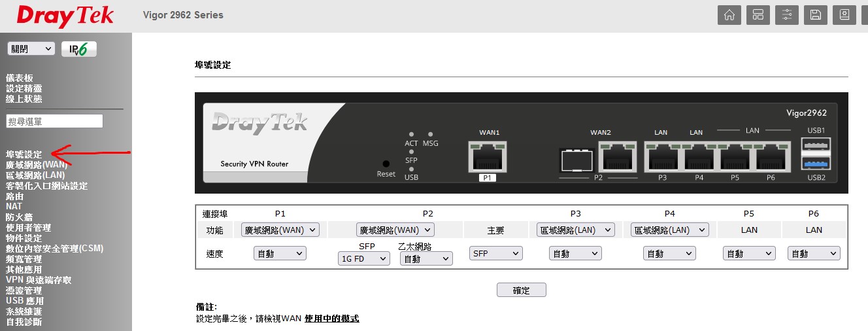Click the SFP port on router image
Viewport: 868px width, 331px height.
click(576, 160)
